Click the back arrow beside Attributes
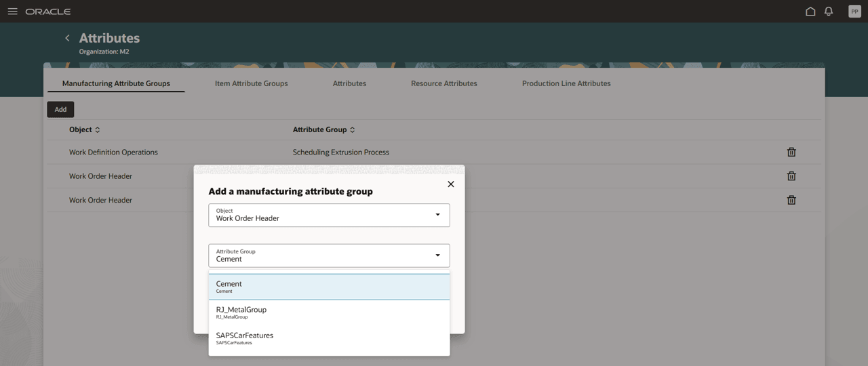The height and width of the screenshot is (366, 868). pos(67,38)
